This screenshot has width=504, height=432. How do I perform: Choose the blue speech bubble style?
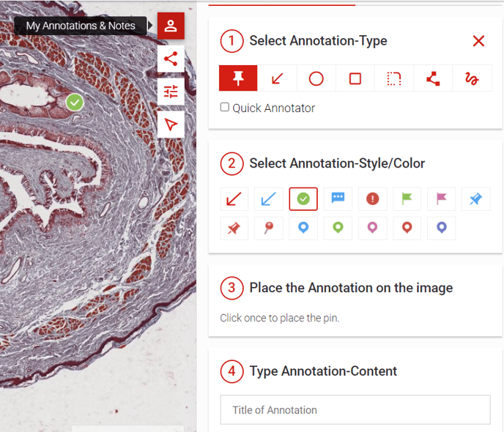pos(338,199)
